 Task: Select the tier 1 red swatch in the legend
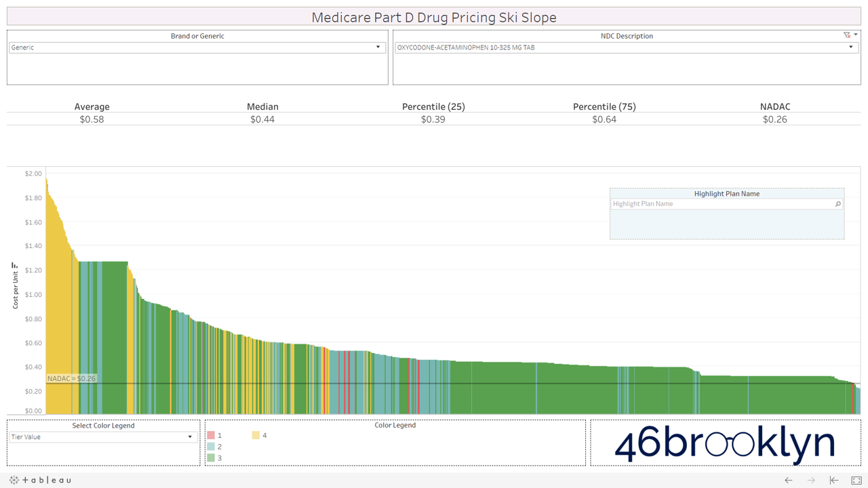[x=211, y=435]
